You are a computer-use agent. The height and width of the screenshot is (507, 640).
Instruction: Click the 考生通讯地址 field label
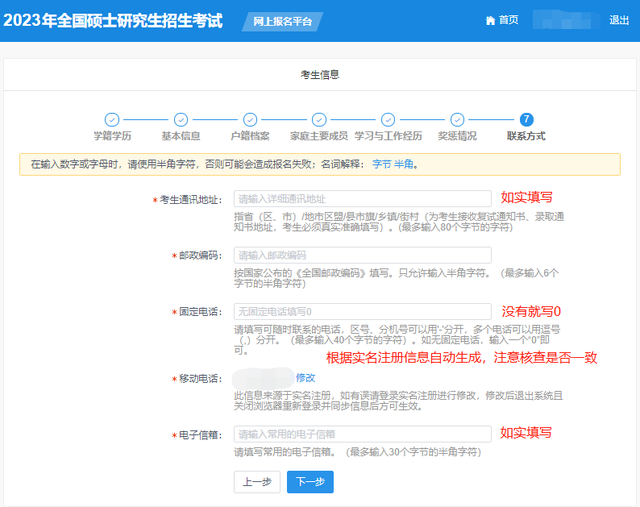[x=191, y=200]
